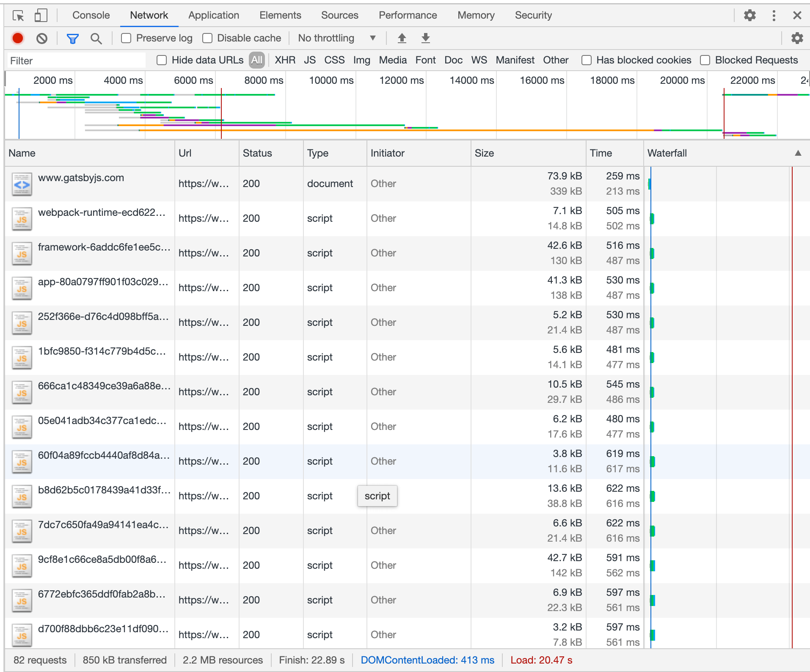Click JS icon of framework-6addc6fe1ee5c row
Screen dimensions: 810x672
pyautogui.click(x=22, y=253)
